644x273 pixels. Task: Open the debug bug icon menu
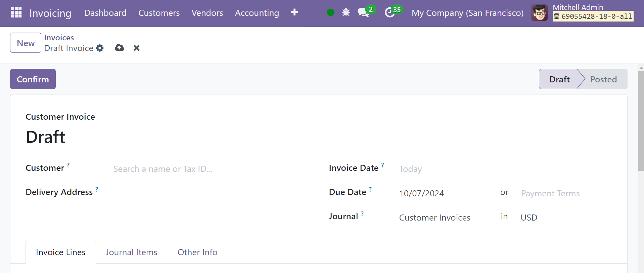coord(346,12)
